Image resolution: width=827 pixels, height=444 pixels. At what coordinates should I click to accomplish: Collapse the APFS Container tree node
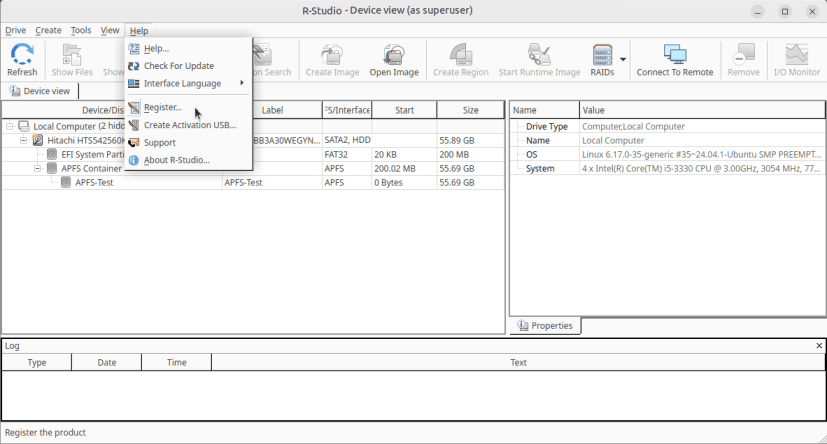point(37,168)
